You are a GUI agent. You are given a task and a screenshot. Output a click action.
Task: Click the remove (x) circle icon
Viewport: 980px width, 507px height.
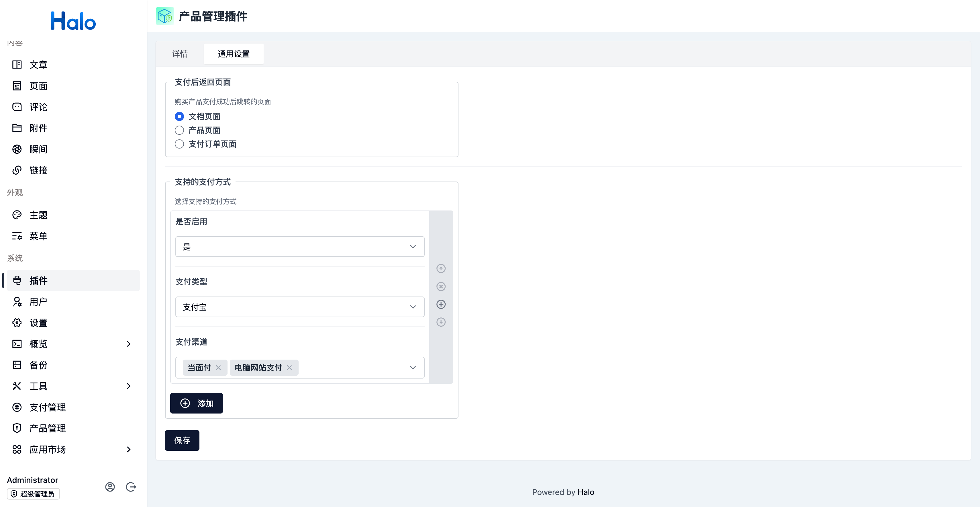coord(440,286)
